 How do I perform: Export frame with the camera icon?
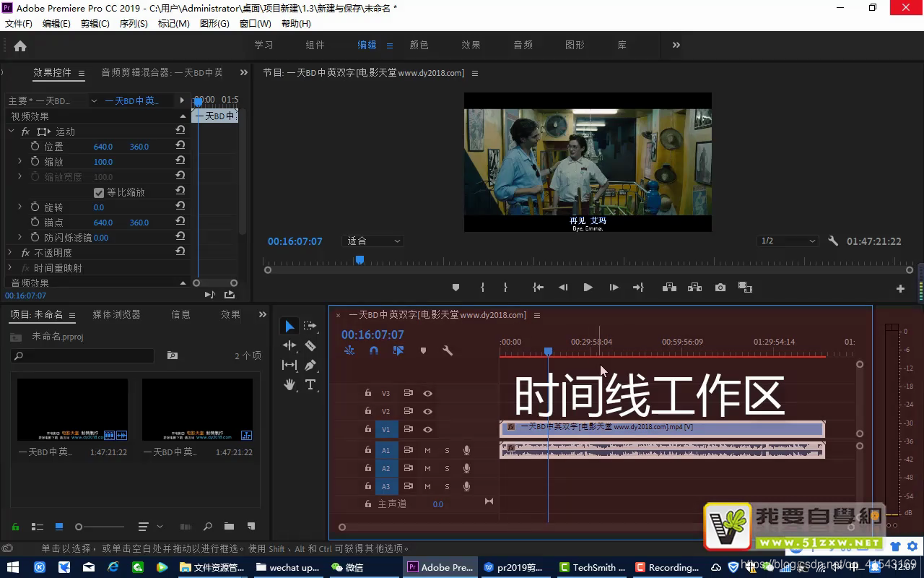tap(720, 288)
